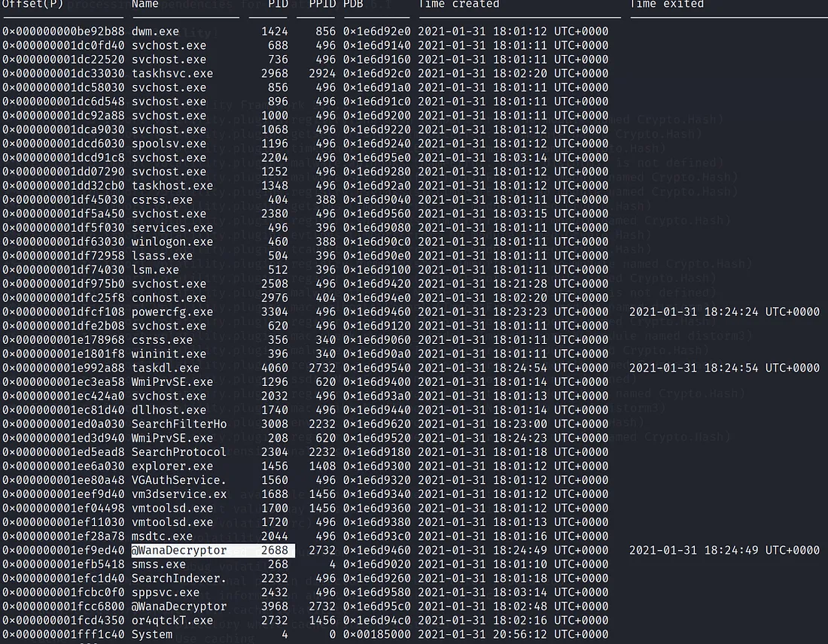Select the services.exe process name
The width and height of the screenshot is (828, 644).
coord(172,227)
